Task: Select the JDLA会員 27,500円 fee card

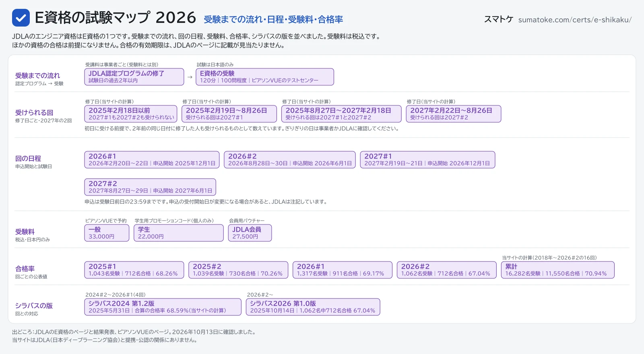Action: [x=250, y=233]
